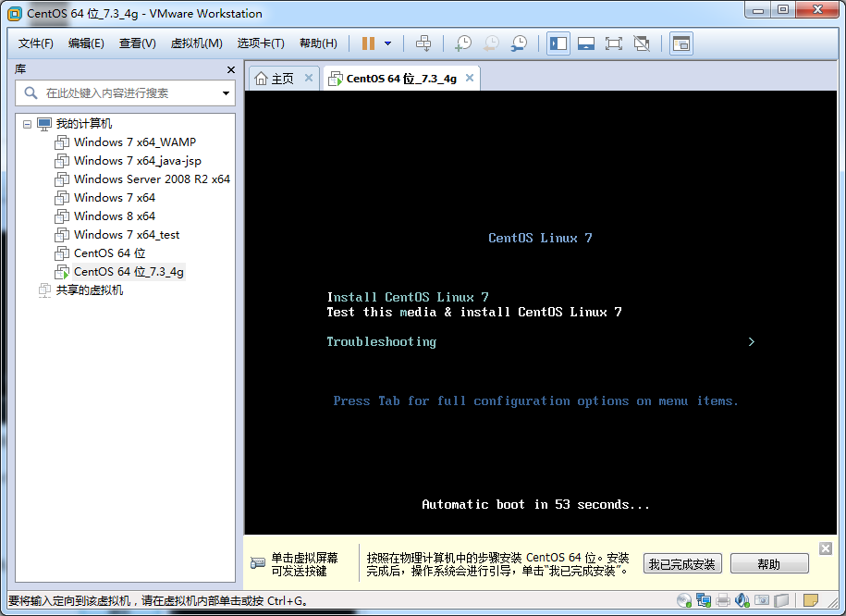Click the 帮助 button in install bar
Screen dimensions: 846x616
tap(769, 564)
